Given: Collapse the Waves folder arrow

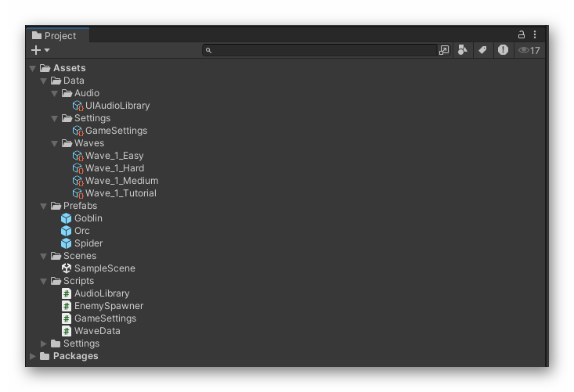Looking at the screenshot, I should pyautogui.click(x=55, y=143).
